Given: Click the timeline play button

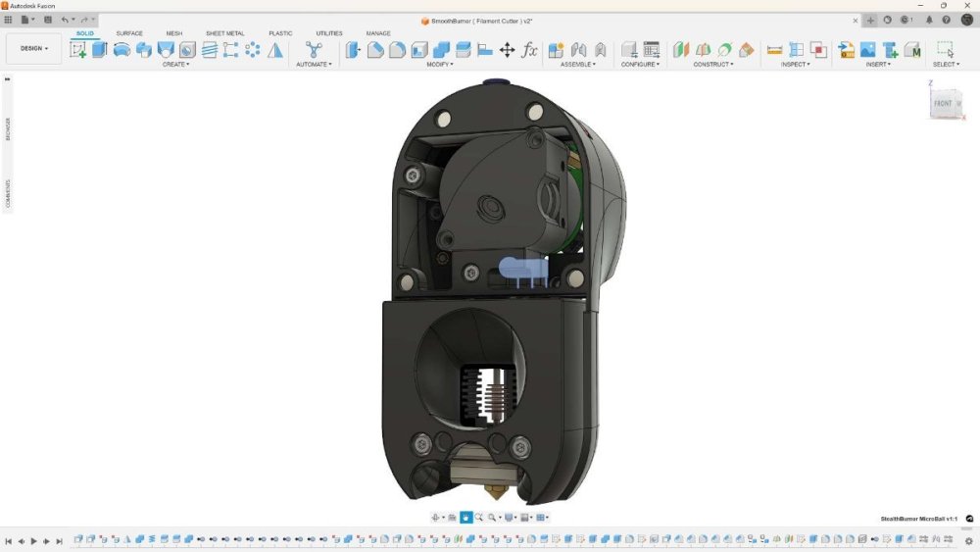Looking at the screenshot, I should click(33, 541).
